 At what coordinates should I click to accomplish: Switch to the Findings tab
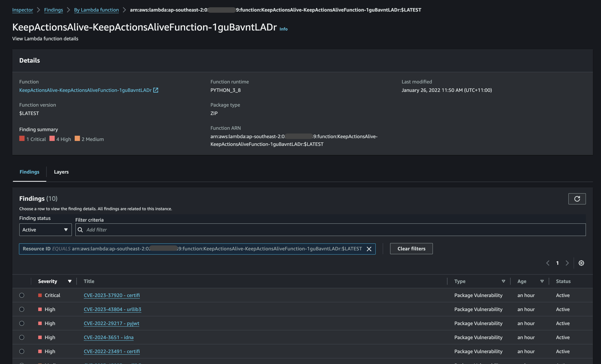(x=29, y=172)
